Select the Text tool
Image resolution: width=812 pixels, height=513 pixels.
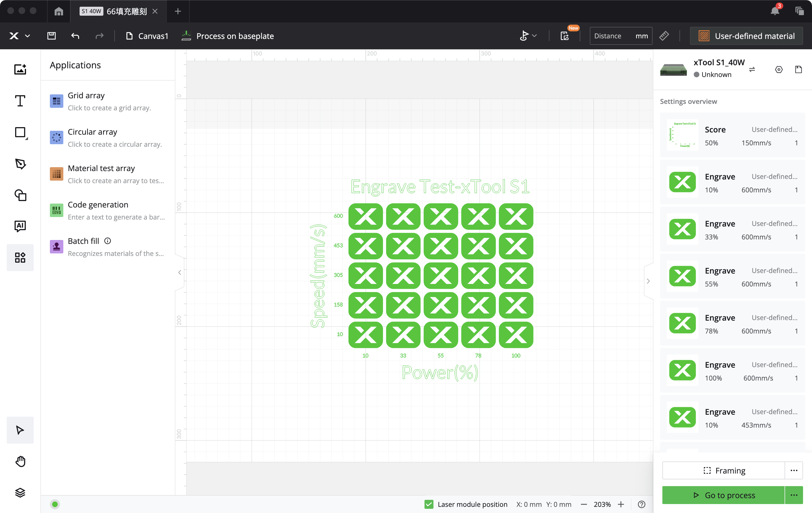point(20,101)
